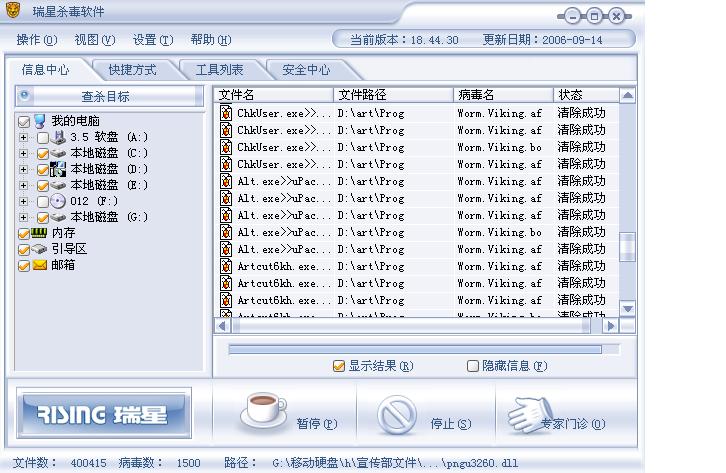Click the prohibition stop sign icon

[x=396, y=415]
